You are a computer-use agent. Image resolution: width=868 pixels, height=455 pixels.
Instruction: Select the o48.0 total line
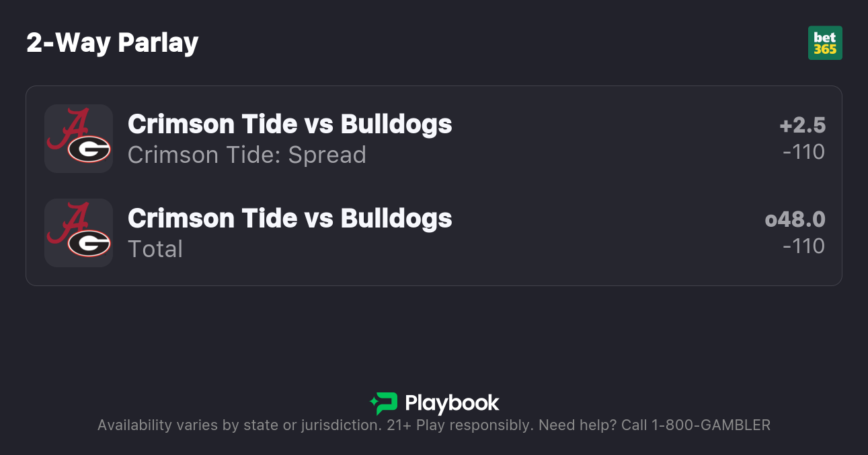coord(795,219)
